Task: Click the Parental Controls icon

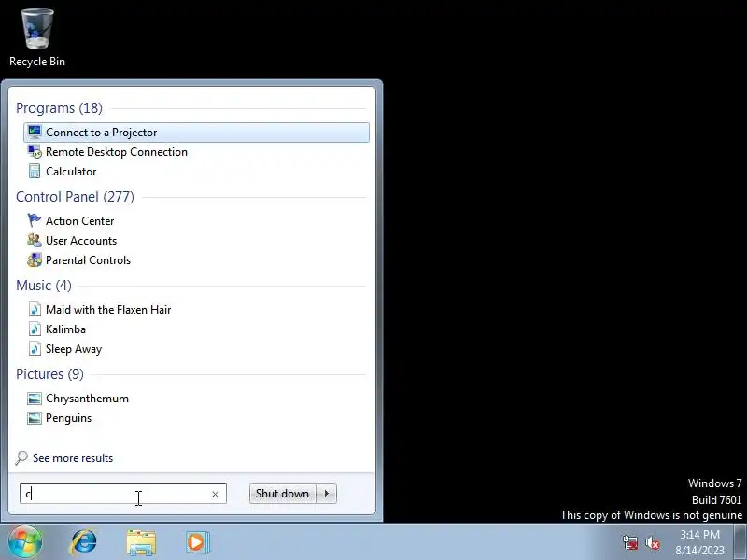Action: (x=35, y=260)
